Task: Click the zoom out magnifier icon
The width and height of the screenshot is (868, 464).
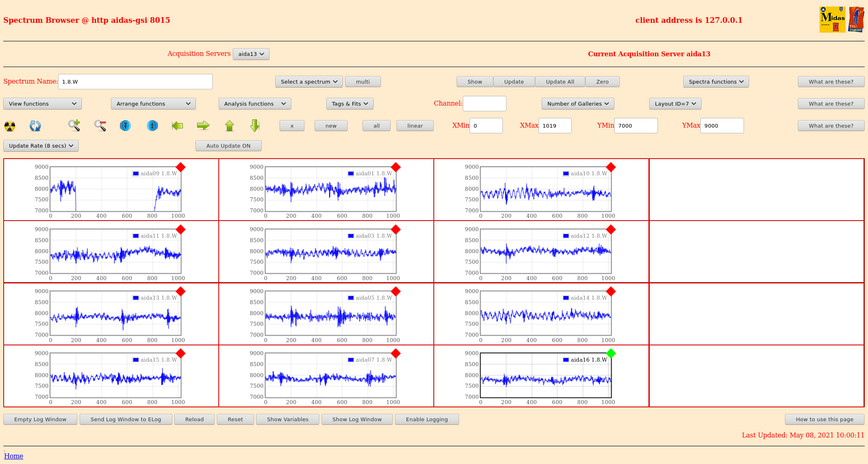Action: pos(100,126)
